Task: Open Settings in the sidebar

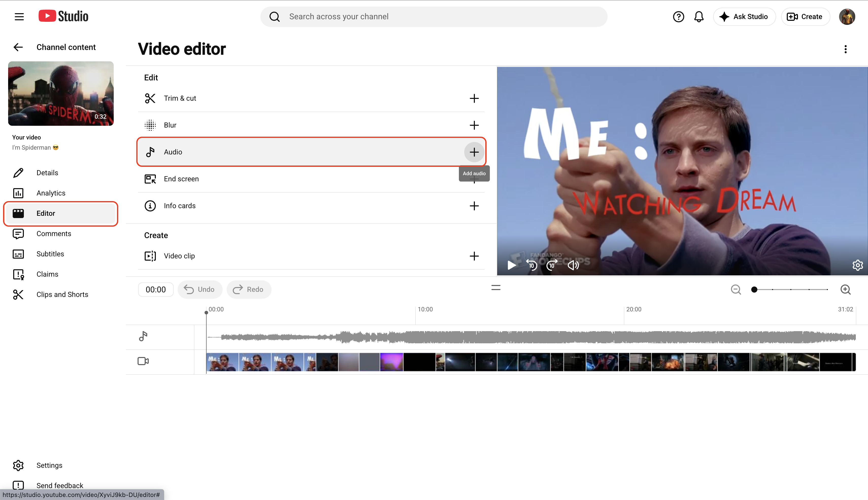Action: coord(61,465)
